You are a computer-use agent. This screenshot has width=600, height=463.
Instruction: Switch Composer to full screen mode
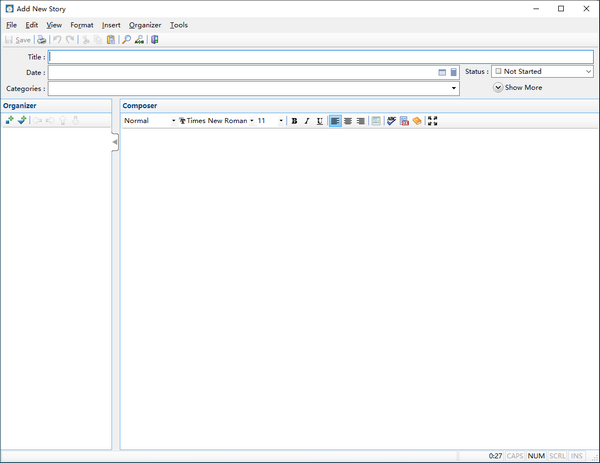click(432, 121)
